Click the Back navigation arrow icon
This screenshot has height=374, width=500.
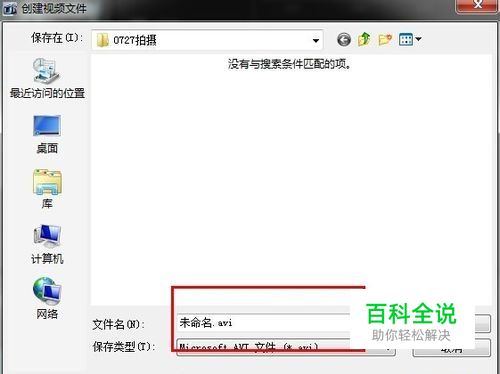tap(344, 40)
